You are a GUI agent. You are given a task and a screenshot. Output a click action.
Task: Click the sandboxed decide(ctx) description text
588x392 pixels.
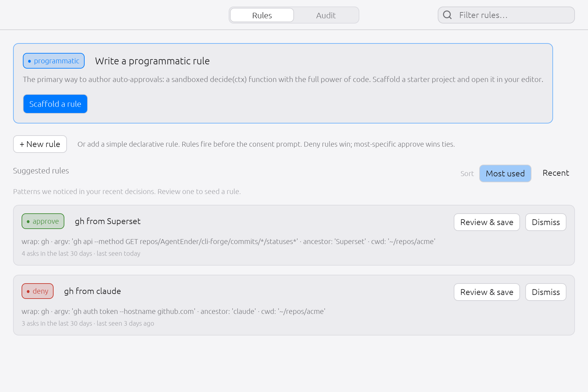(283, 79)
